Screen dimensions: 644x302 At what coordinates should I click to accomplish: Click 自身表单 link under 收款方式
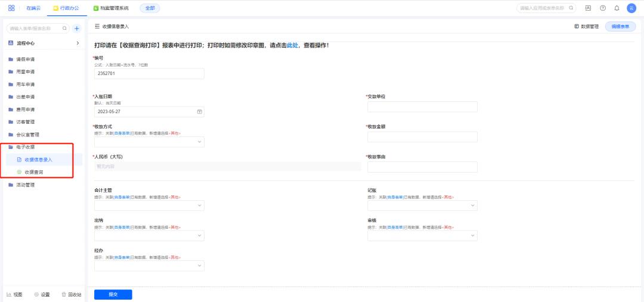click(x=122, y=133)
